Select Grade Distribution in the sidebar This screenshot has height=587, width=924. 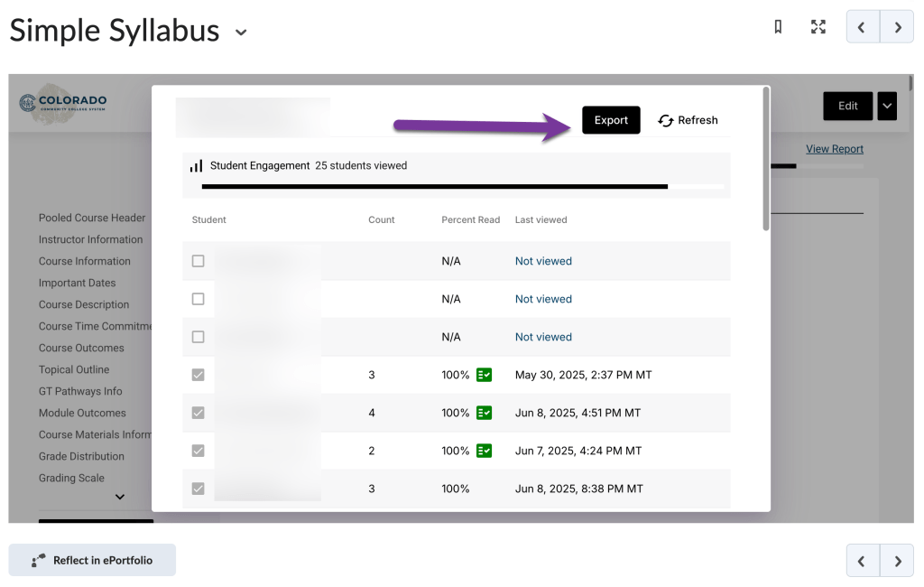point(80,456)
